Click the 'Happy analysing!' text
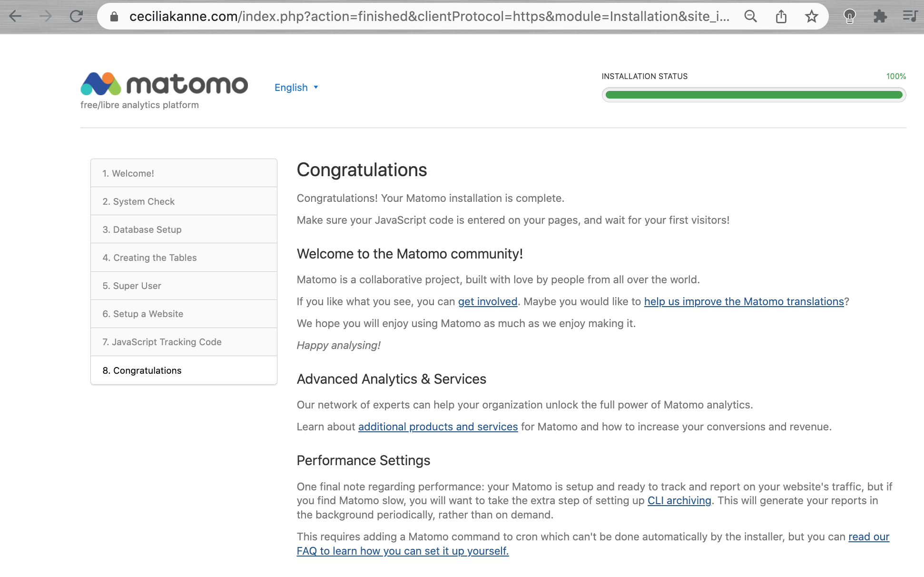 (339, 345)
